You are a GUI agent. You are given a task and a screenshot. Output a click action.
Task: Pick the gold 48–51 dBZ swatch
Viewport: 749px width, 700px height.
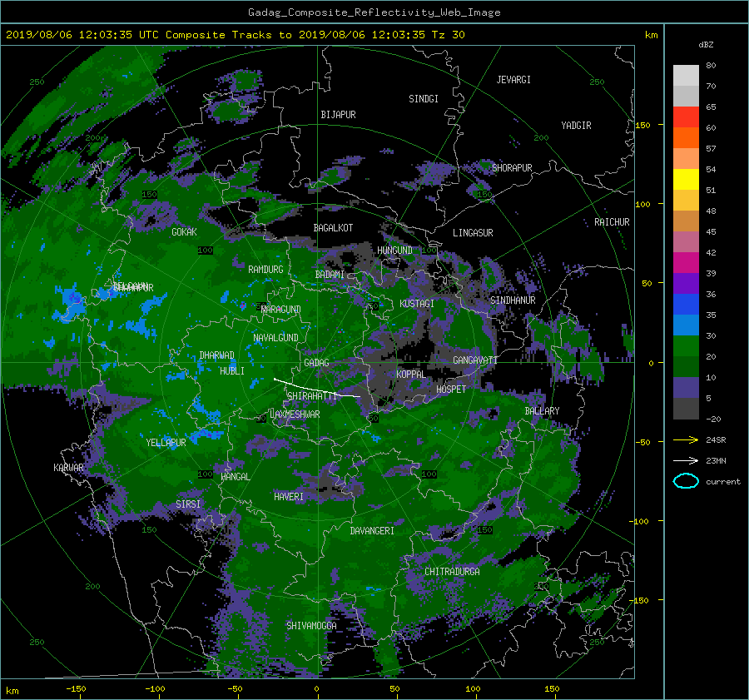[x=686, y=201]
